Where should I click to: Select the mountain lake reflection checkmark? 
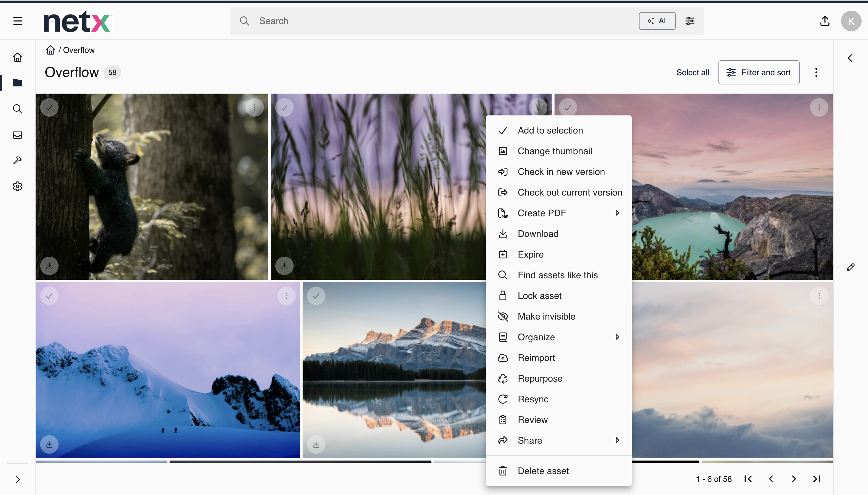pos(316,296)
